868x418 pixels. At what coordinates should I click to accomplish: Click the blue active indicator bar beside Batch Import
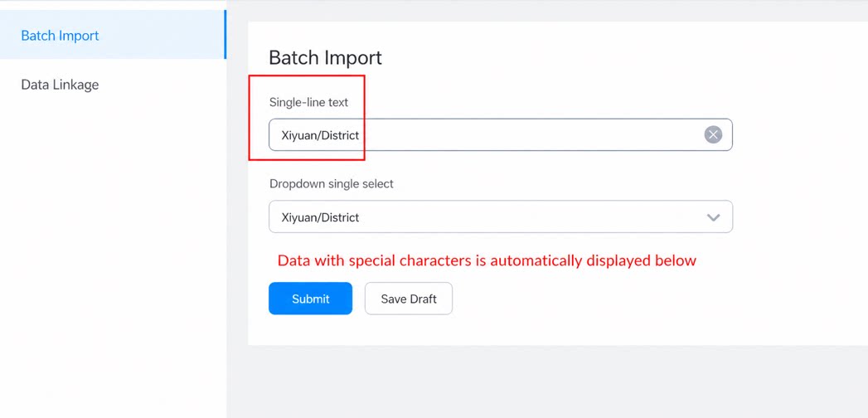225,34
